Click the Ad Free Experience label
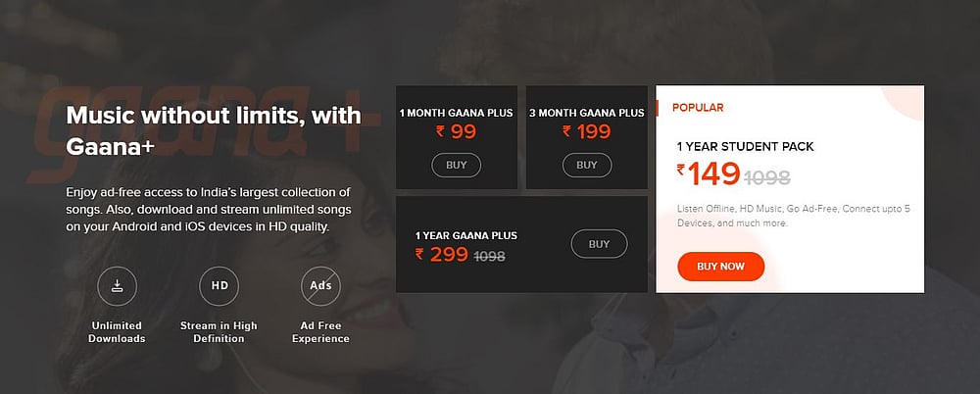Viewport: 980px width, 394px height. coord(320,332)
